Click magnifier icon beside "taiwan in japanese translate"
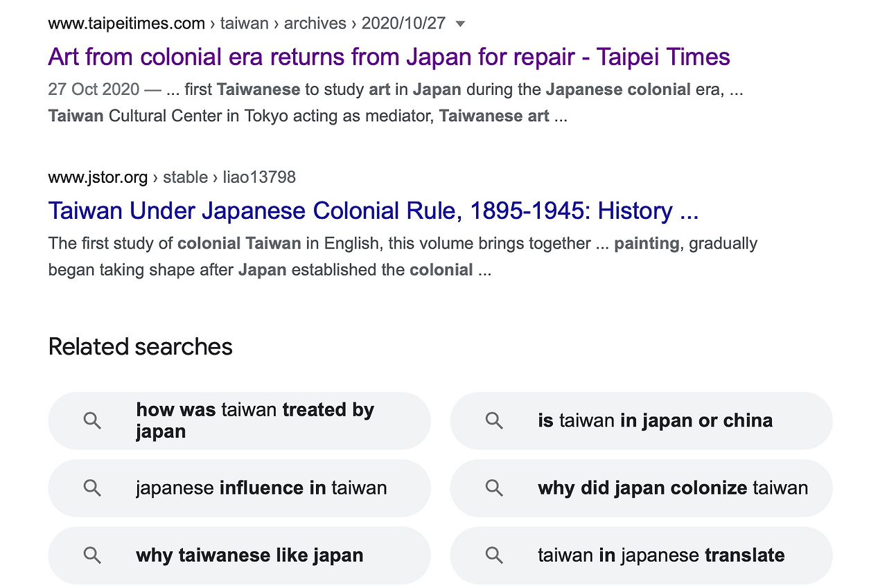This screenshot has width=887, height=588. [494, 555]
